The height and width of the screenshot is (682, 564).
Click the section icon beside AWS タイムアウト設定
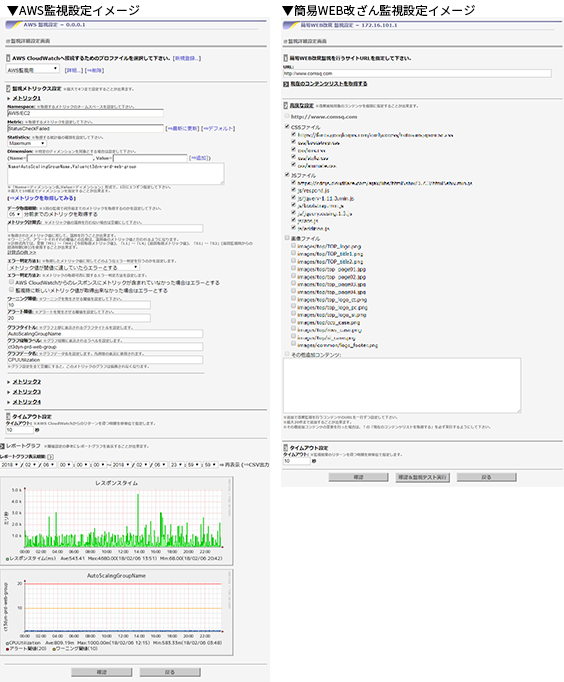pyautogui.click(x=8, y=416)
